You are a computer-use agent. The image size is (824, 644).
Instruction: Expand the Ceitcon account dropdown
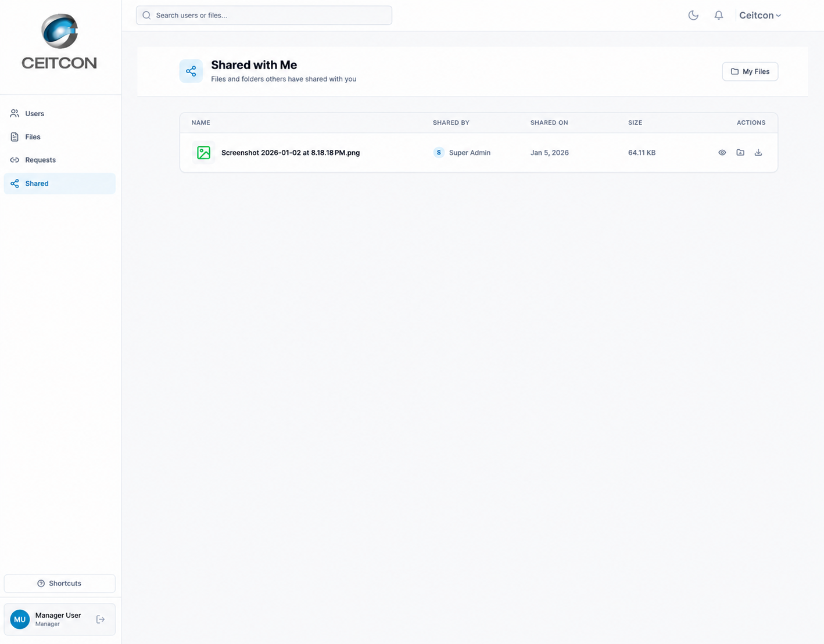760,16
